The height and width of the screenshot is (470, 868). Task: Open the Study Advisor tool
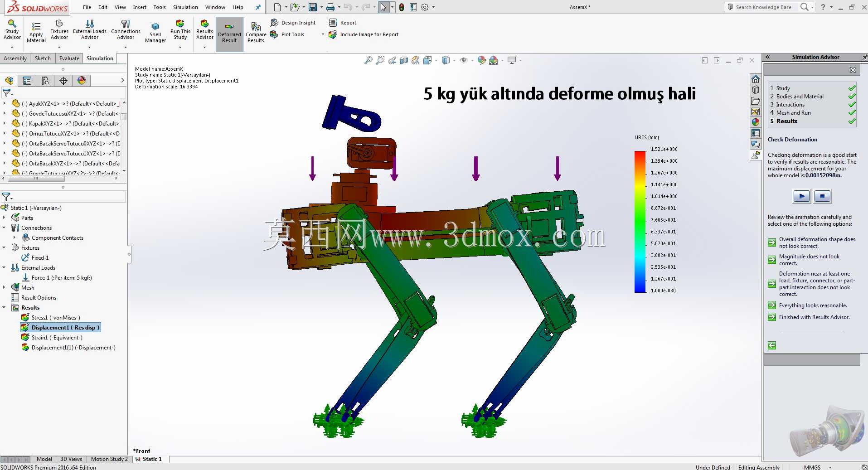click(x=12, y=30)
